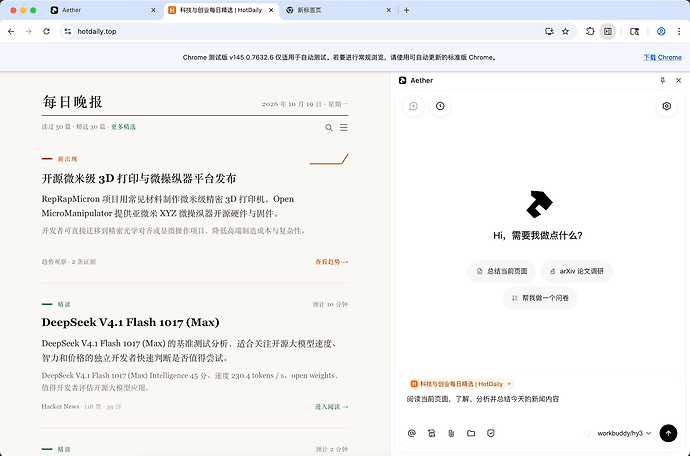Open the hamburger menu on 每日晚报
Image resolution: width=690 pixels, height=456 pixels.
tap(344, 128)
